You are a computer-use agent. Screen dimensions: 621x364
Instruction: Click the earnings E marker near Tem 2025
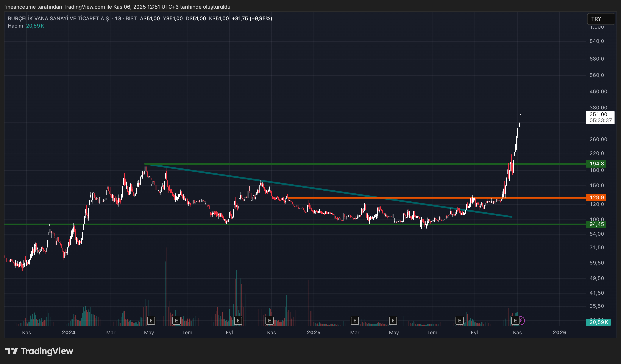click(x=459, y=321)
